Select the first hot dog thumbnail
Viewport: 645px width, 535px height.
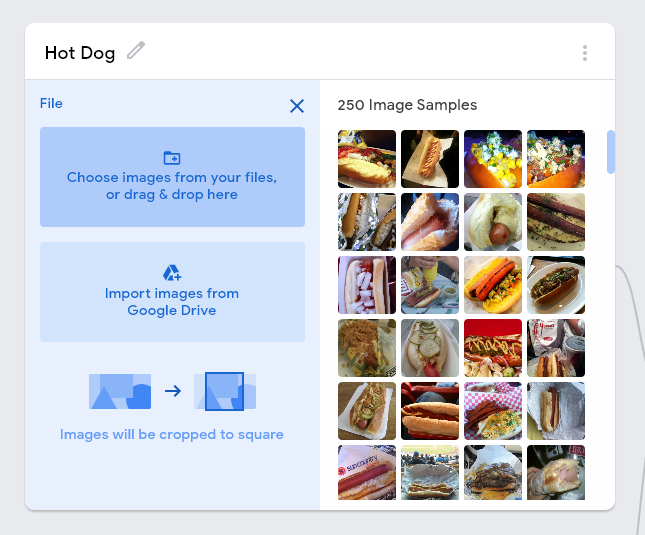pos(367,159)
